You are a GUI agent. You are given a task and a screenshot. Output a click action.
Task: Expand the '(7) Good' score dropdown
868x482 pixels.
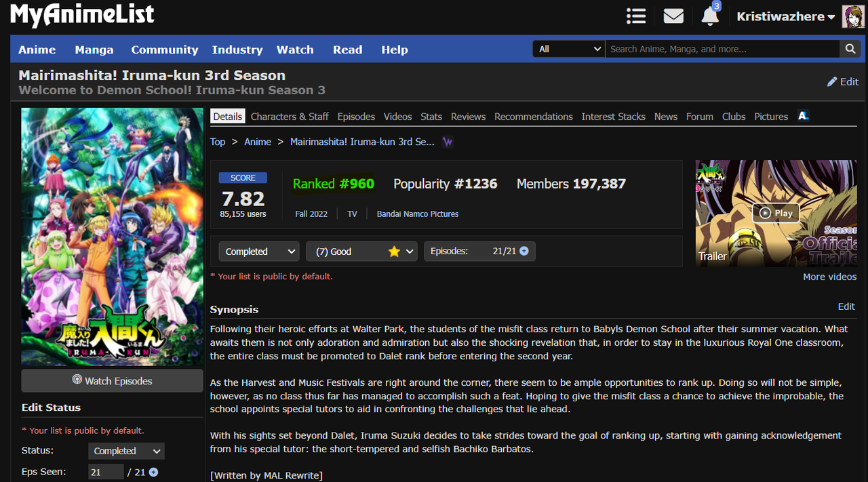pos(361,252)
